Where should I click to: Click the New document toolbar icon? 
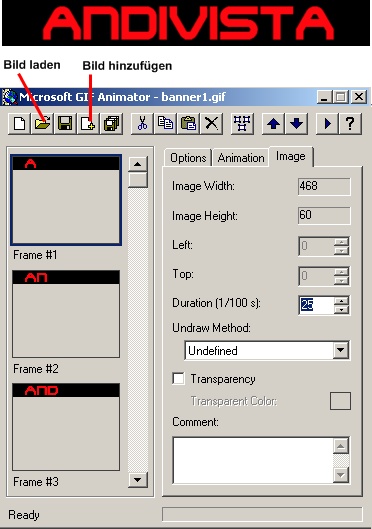(19, 123)
